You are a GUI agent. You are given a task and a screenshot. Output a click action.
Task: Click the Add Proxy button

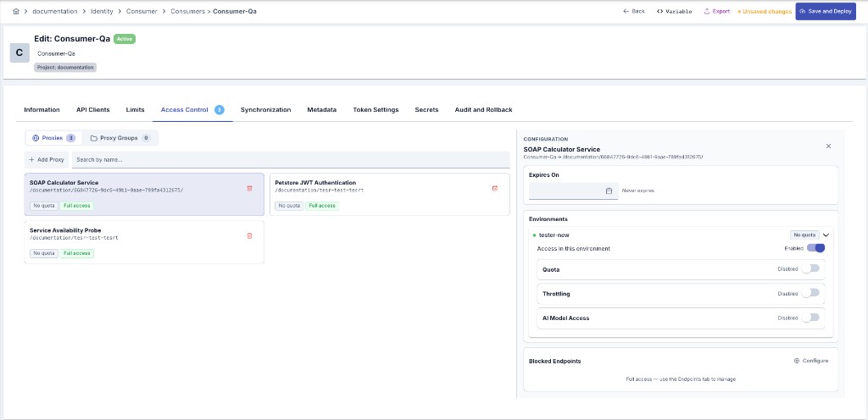pyautogui.click(x=47, y=160)
